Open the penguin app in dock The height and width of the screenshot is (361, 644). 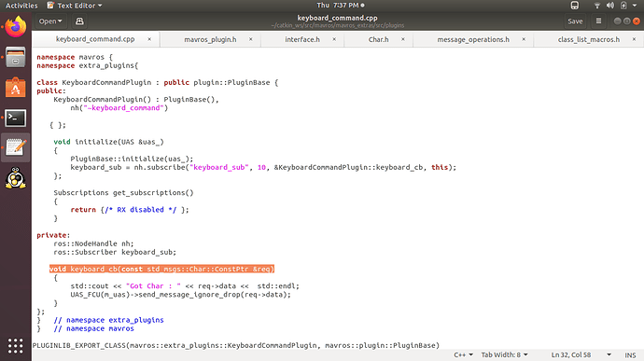coord(16,178)
